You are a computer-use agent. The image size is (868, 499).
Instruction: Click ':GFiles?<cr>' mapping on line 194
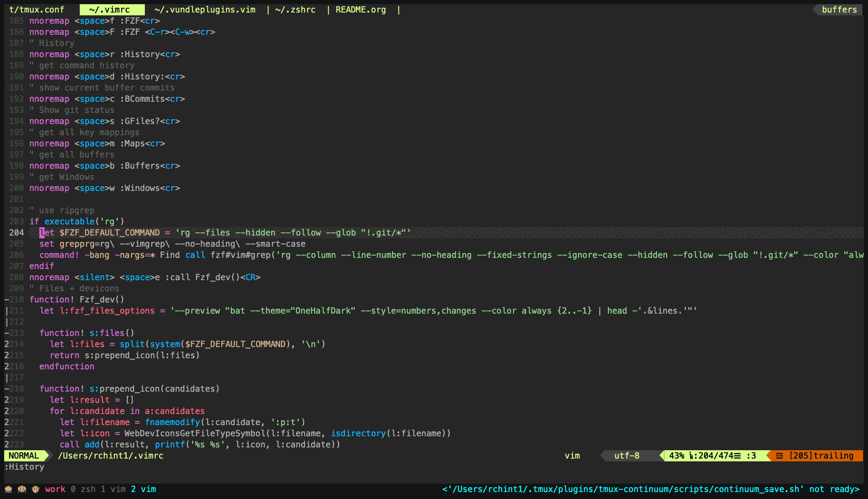[150, 121]
